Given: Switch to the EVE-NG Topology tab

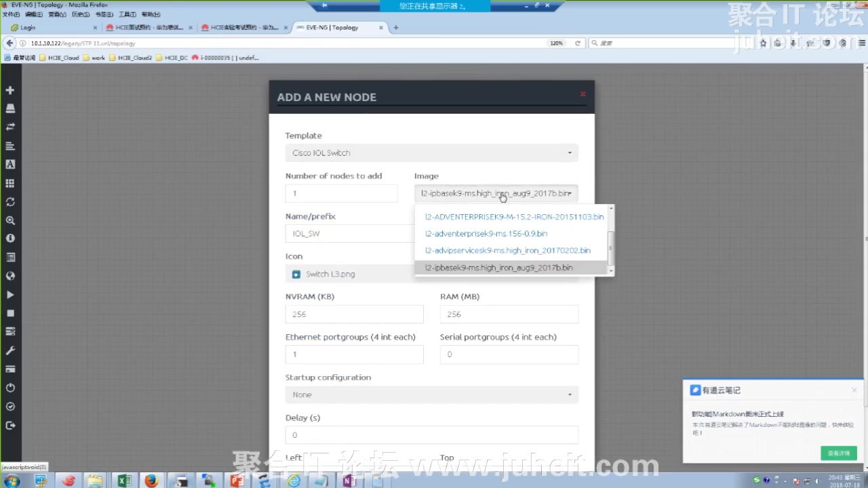Looking at the screenshot, I should click(x=340, y=28).
